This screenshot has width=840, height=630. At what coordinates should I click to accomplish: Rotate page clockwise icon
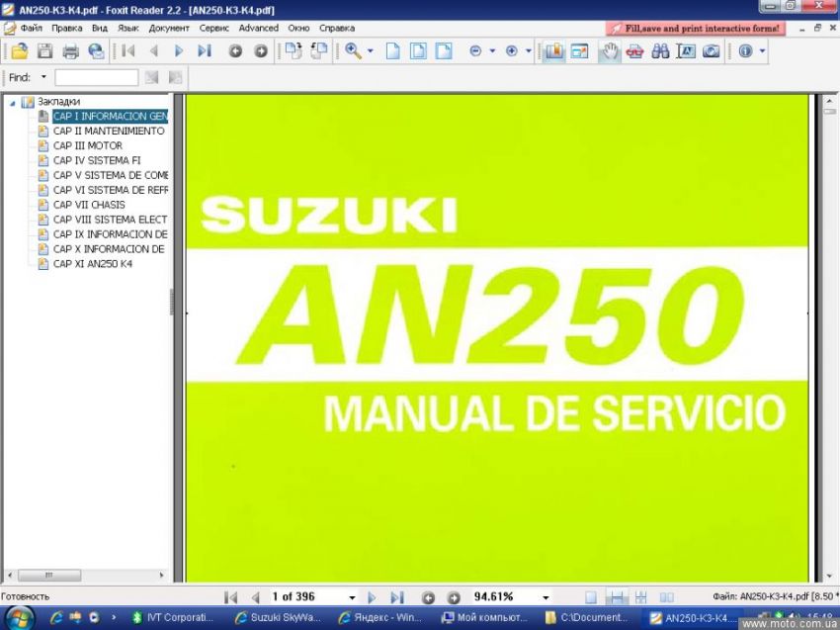294,51
